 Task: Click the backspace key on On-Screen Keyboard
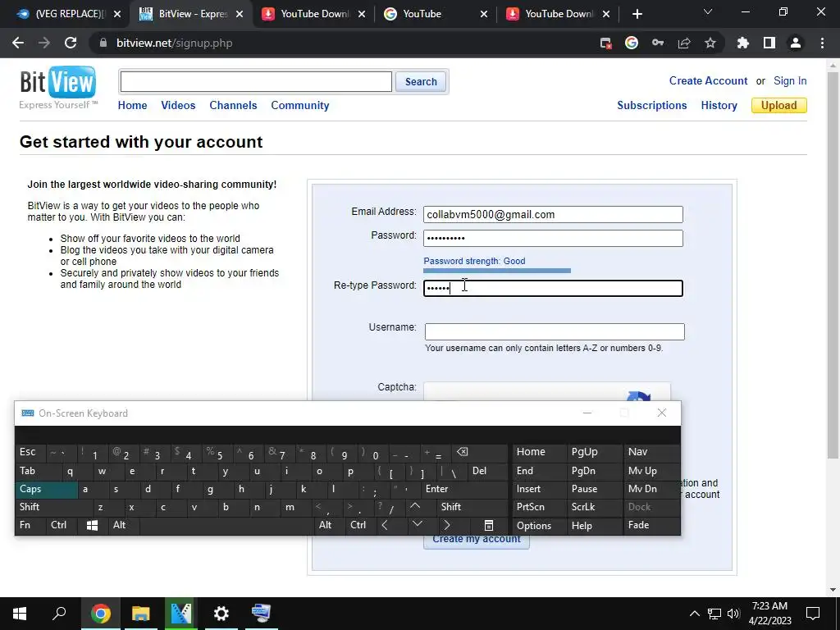coord(463,453)
